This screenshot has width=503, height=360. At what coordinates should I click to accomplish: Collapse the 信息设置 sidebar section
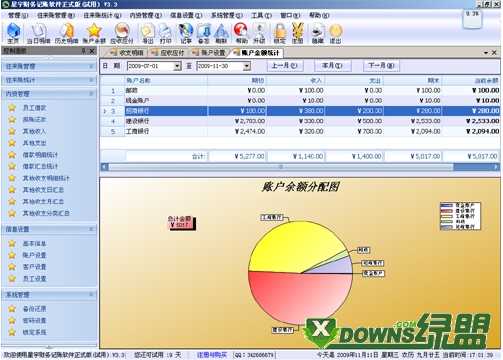[x=49, y=229]
